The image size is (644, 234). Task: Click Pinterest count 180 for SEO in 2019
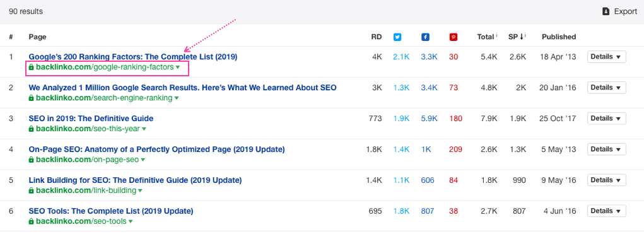click(x=455, y=118)
